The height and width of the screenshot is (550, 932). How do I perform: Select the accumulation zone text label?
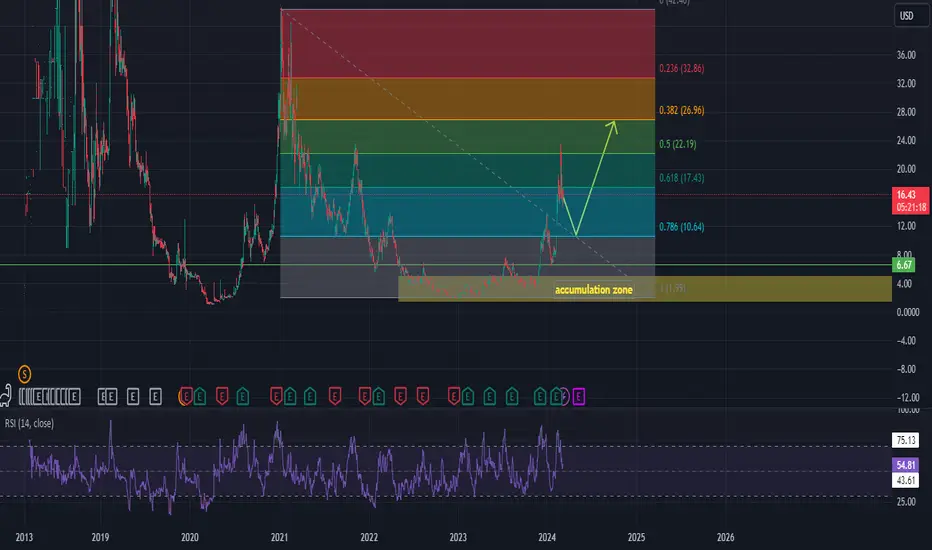tap(593, 290)
